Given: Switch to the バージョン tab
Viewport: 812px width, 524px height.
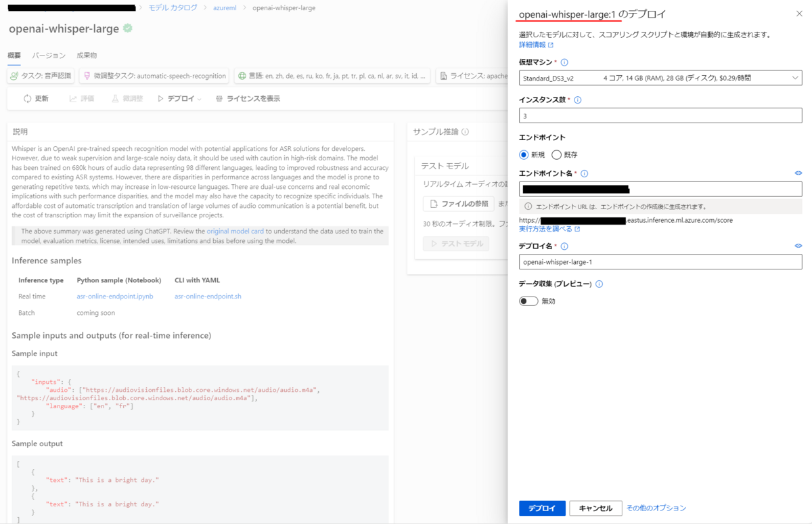Looking at the screenshot, I should click(x=49, y=56).
